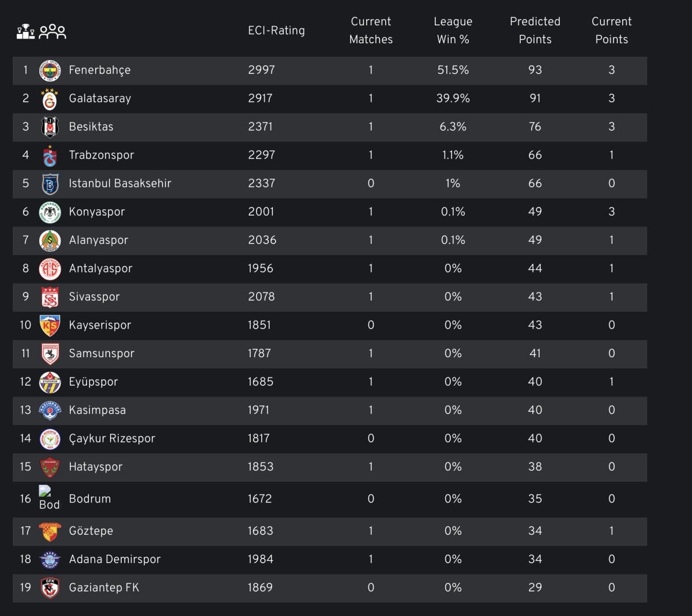
Task: Open the Istanbul Basaksehir logo
Action: (x=50, y=184)
